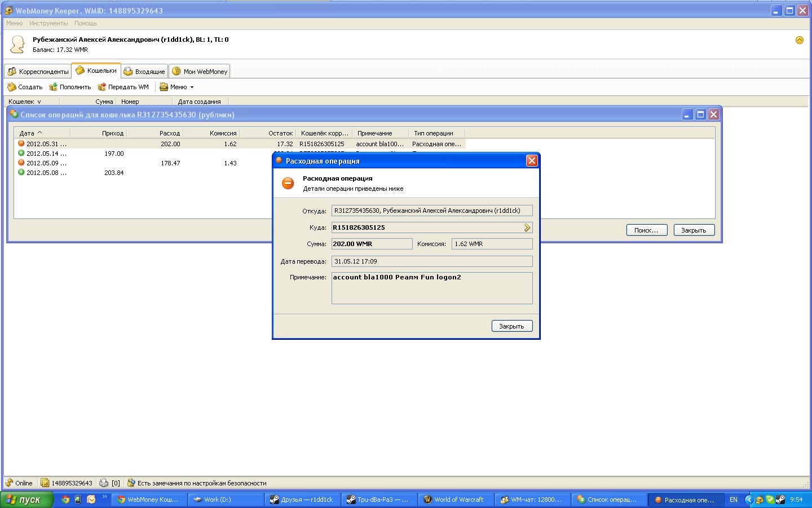Image resolution: width=812 pixels, height=508 pixels.
Task: Click EN language indicator in tray
Action: tap(734, 500)
